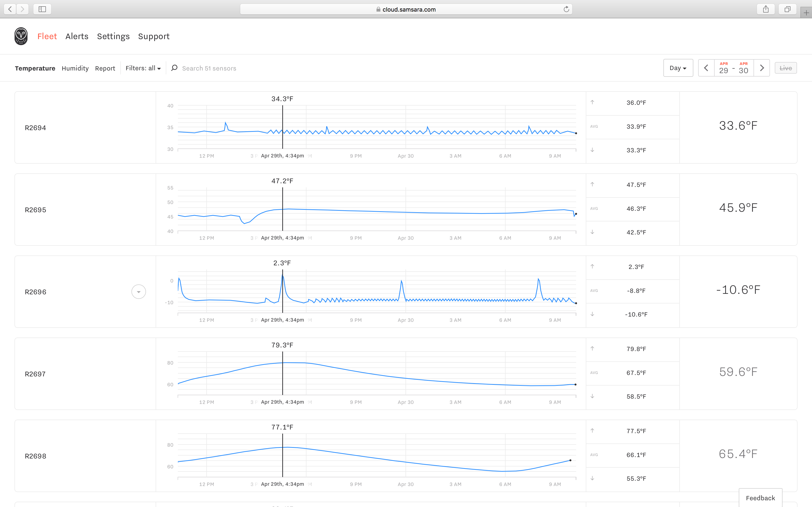Click the Apr 29th timeline marker on R2695 chart

click(x=283, y=210)
